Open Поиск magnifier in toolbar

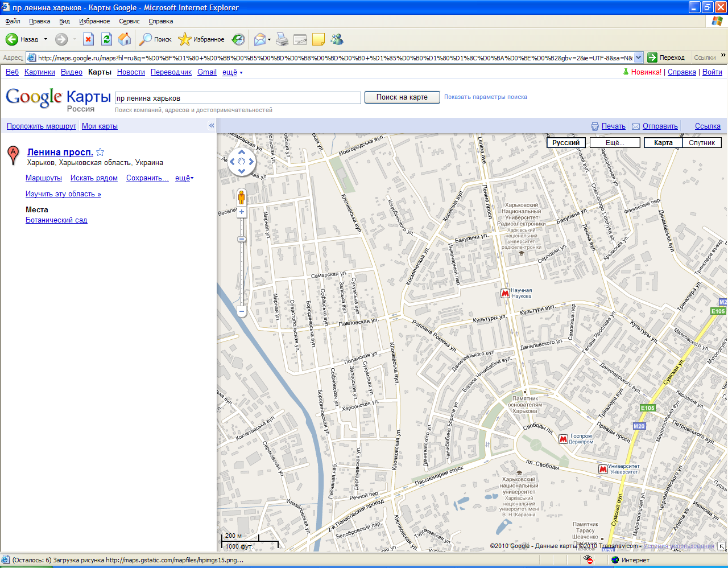(x=155, y=39)
